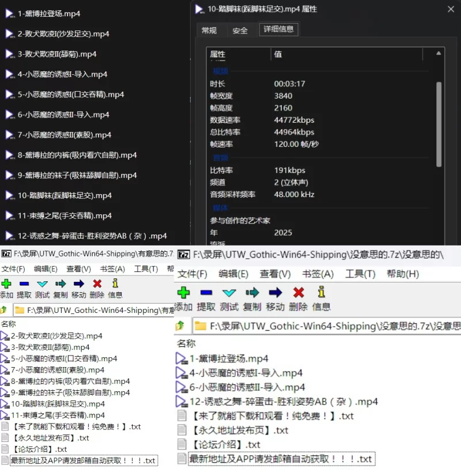The height and width of the screenshot is (476, 461).
Task: Open the 常规 tab in the properties dialog
Action: pos(209,31)
